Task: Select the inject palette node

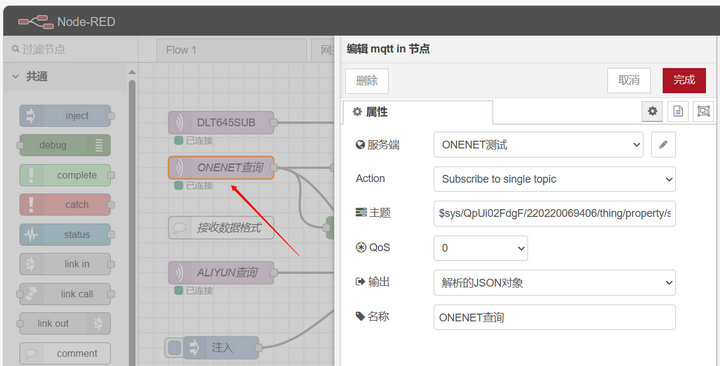Action: [x=65, y=116]
